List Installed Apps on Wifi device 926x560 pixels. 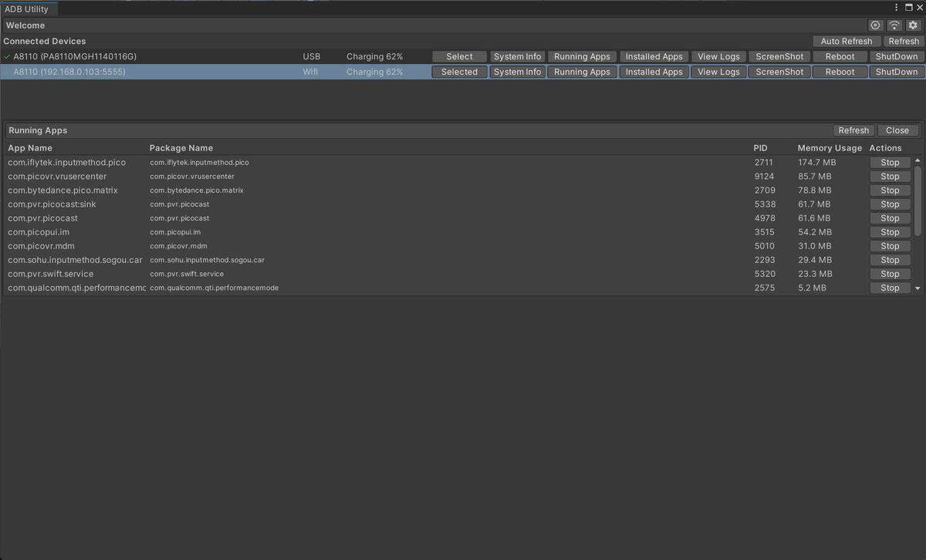click(654, 72)
